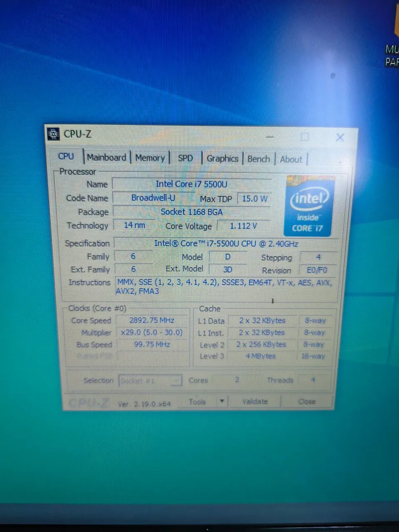Click the Multiplier value x29.0 (5.0 - 30.0)
The width and height of the screenshot is (399, 532).
pyautogui.click(x=152, y=332)
